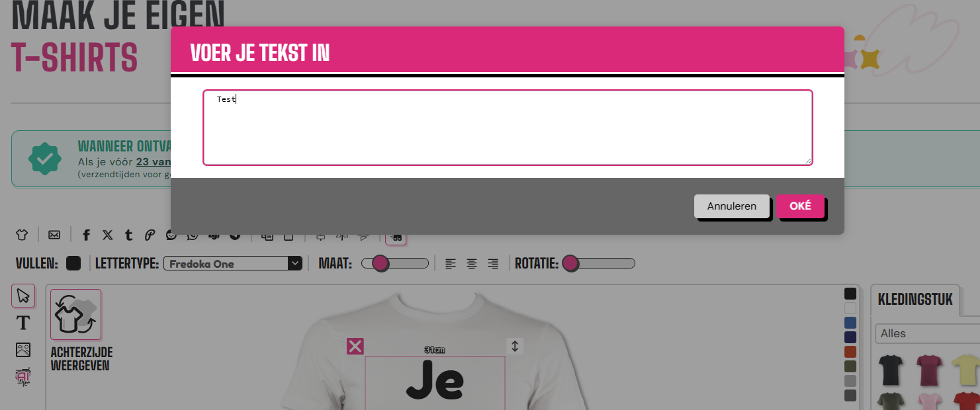
Task: Share design on Pinterest
Action: [150, 235]
